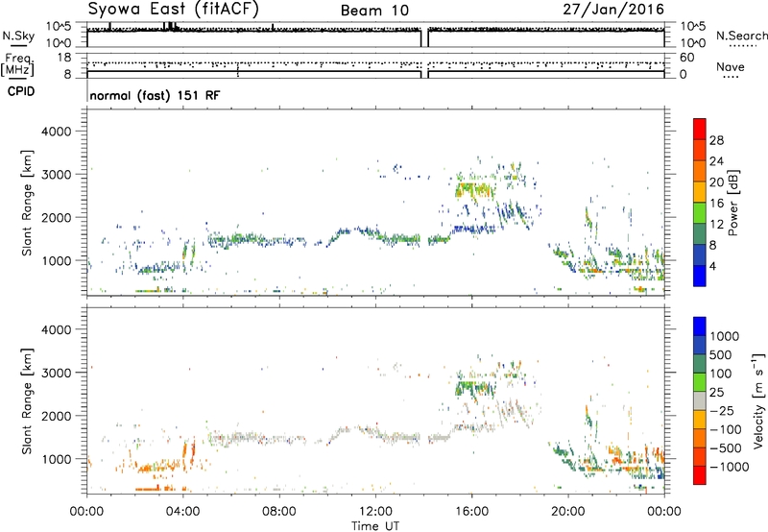Click the yellow-green echo patch near 16:00 in power panel
This screenshot has height=532, width=768.
click(x=474, y=189)
